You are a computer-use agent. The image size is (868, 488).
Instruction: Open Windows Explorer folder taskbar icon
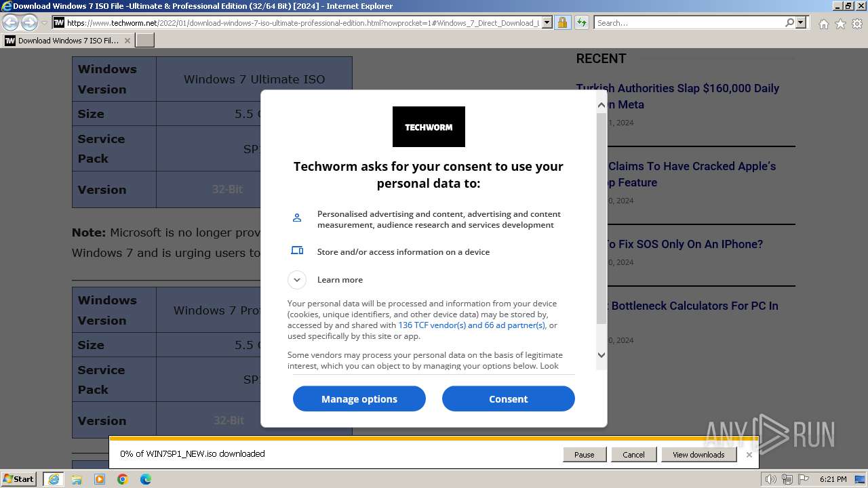(x=77, y=479)
